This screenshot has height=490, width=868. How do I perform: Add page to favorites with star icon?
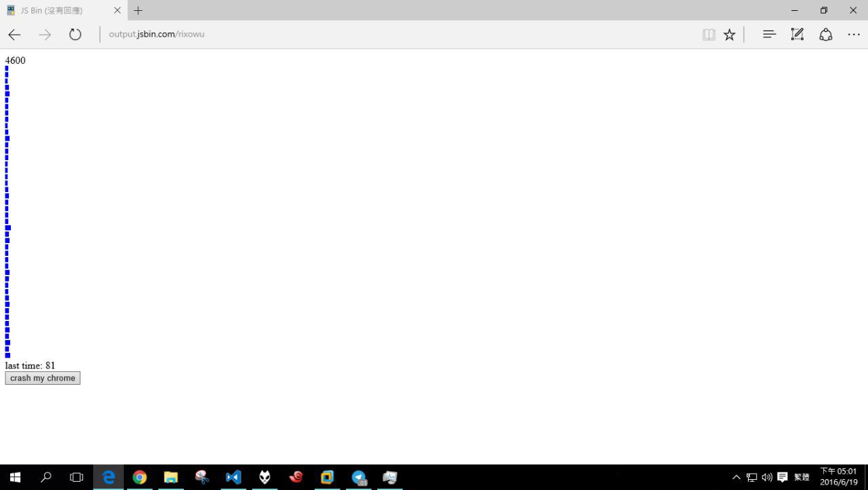tap(730, 35)
